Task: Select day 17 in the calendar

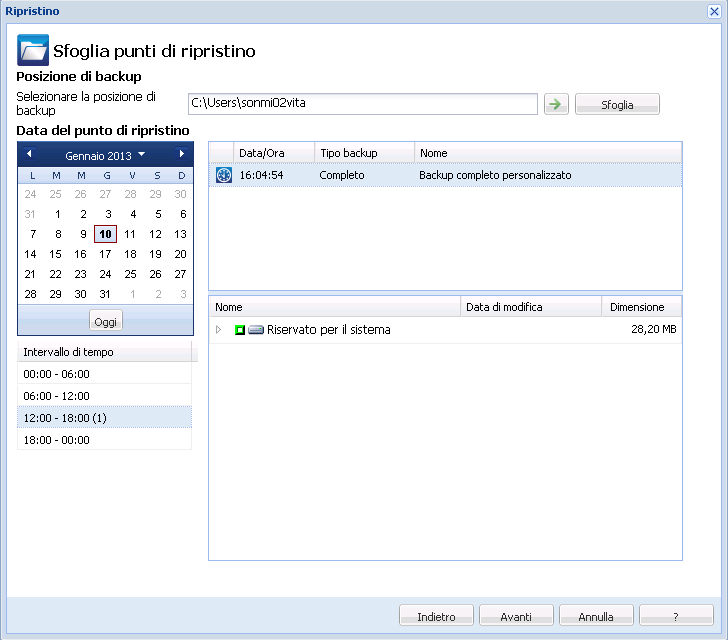Action: 105,254
